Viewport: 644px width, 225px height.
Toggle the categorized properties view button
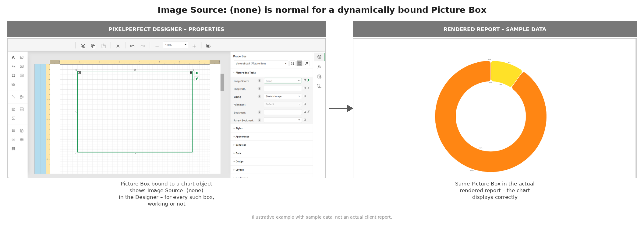(x=299, y=63)
